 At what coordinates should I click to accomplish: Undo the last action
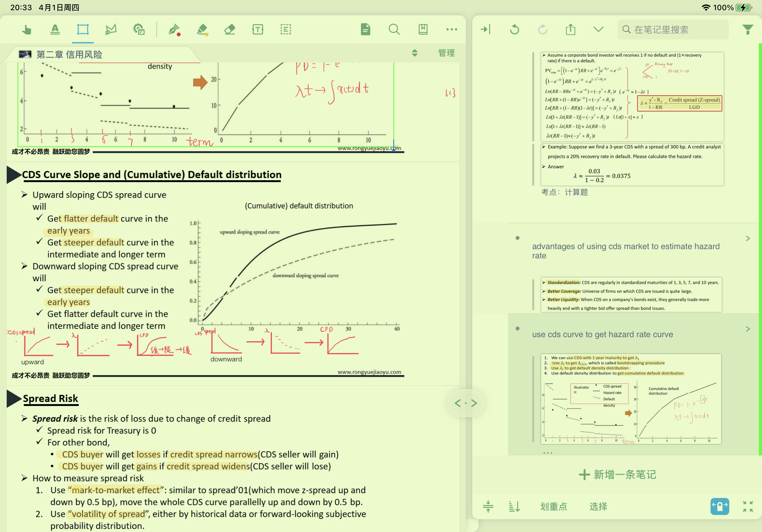pos(514,30)
